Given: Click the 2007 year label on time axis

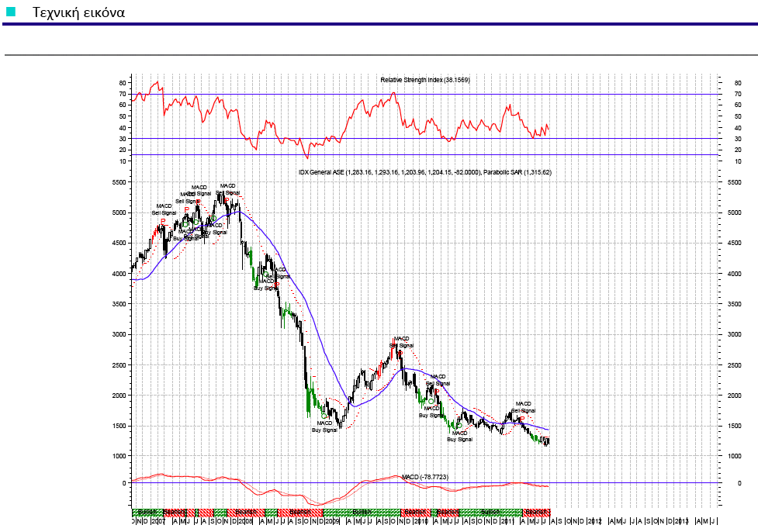Looking at the screenshot, I should click(158, 521).
